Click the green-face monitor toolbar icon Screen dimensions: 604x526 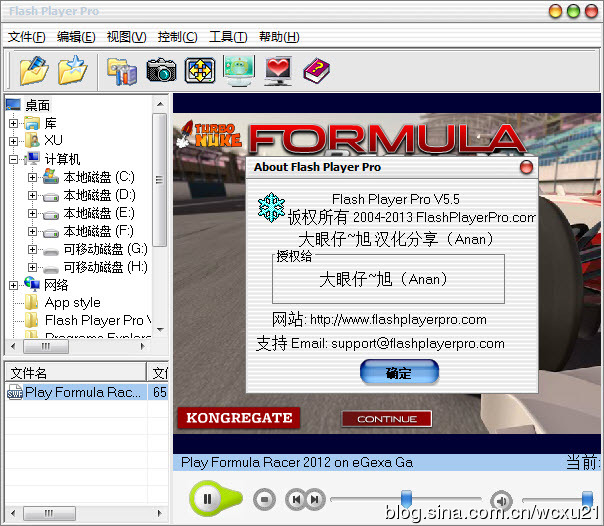239,70
